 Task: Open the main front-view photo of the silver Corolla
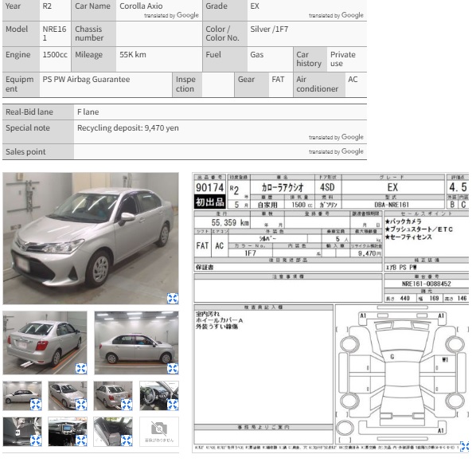point(91,238)
